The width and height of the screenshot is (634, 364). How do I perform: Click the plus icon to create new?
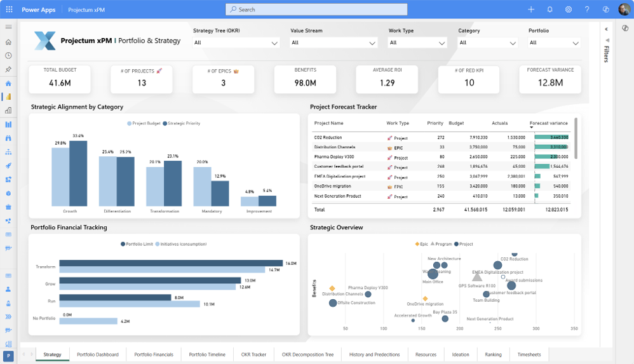click(531, 10)
